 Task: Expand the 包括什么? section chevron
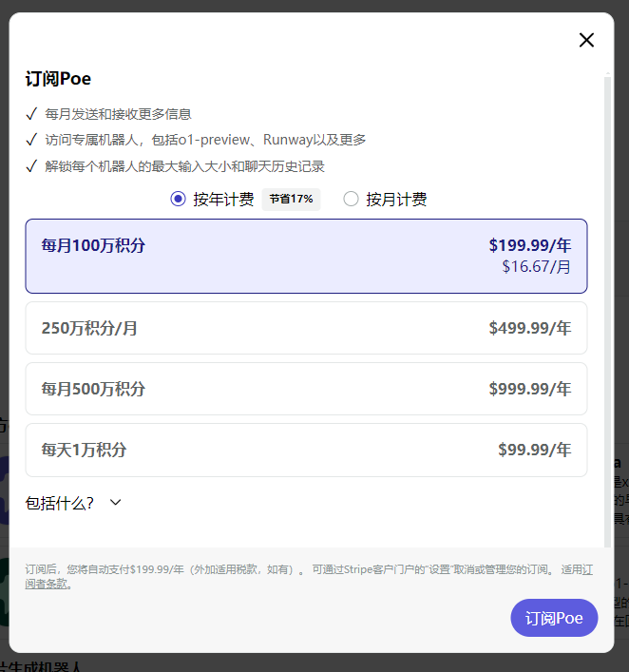(x=115, y=502)
